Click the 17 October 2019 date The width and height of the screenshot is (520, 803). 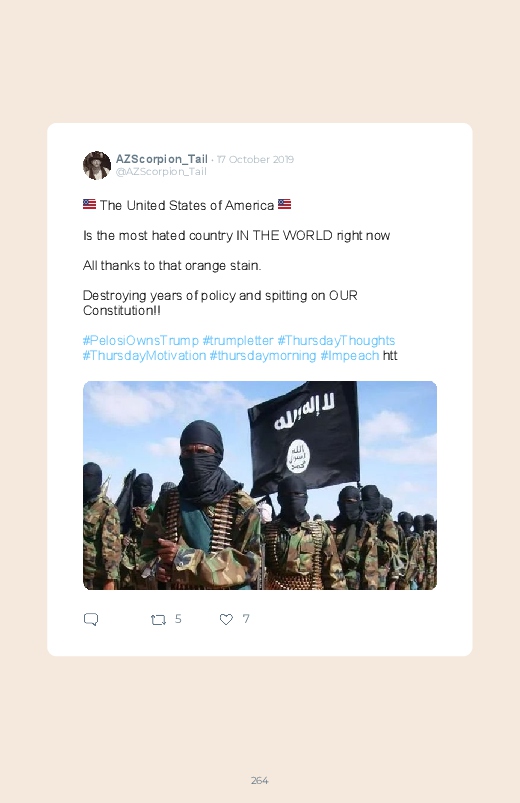[255, 159]
